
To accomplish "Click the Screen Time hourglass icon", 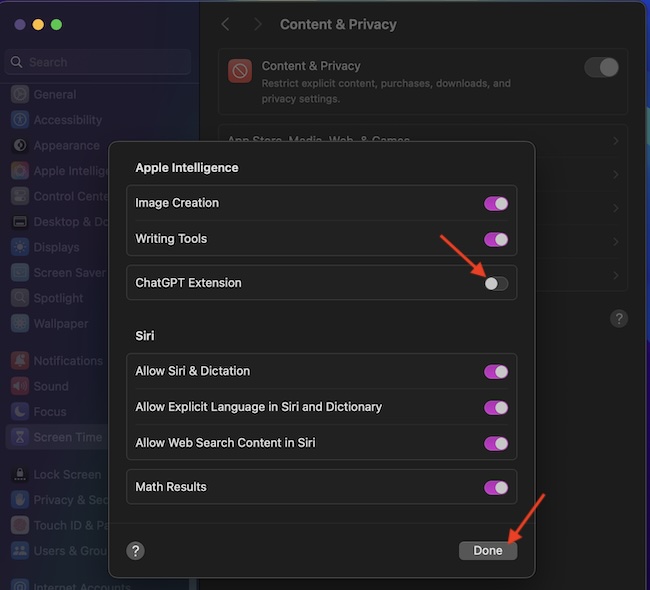I will tap(19, 437).
